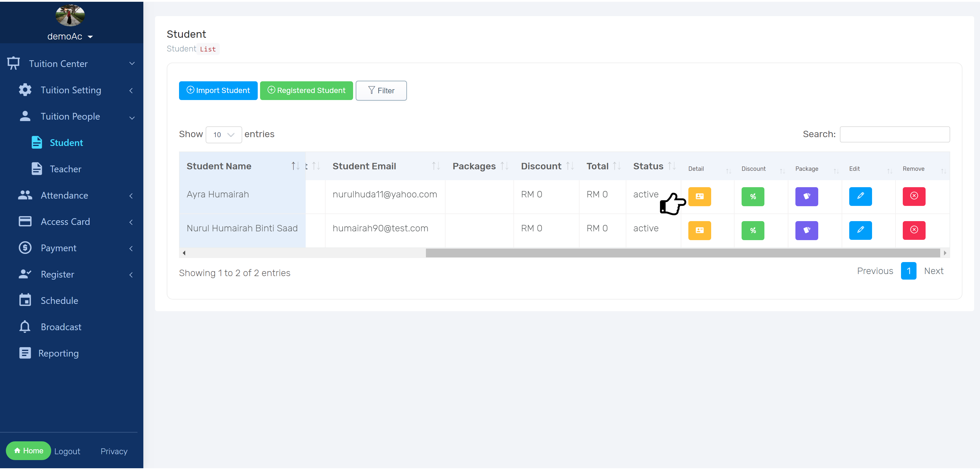
Task: Click the table horizontal scrollbar thumb
Action: point(683,252)
